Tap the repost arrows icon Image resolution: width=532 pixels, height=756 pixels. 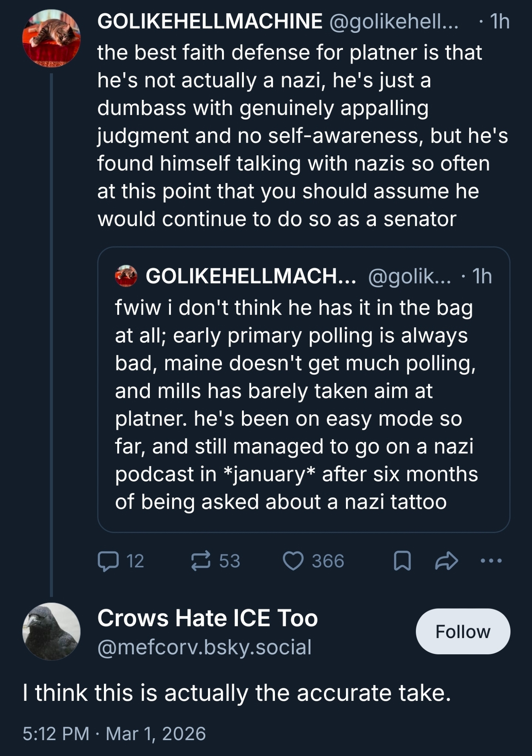pyautogui.click(x=200, y=561)
